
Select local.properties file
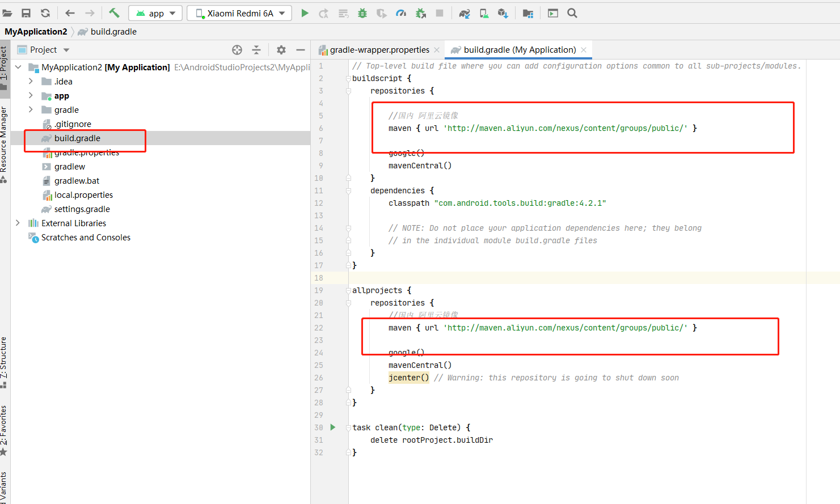click(x=83, y=195)
